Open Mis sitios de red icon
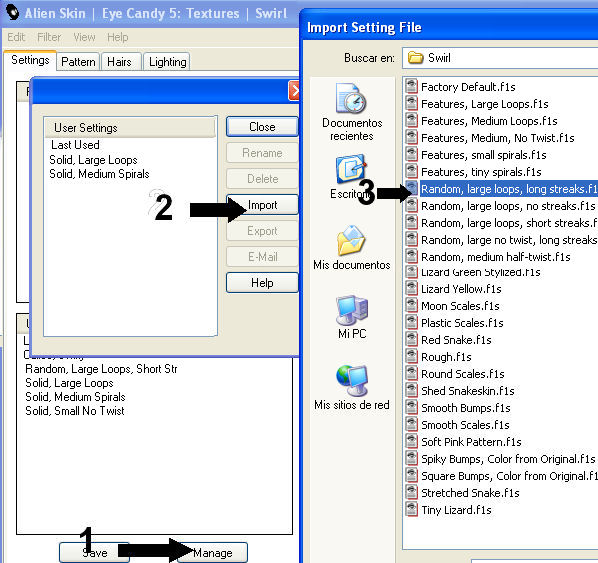 (352, 380)
